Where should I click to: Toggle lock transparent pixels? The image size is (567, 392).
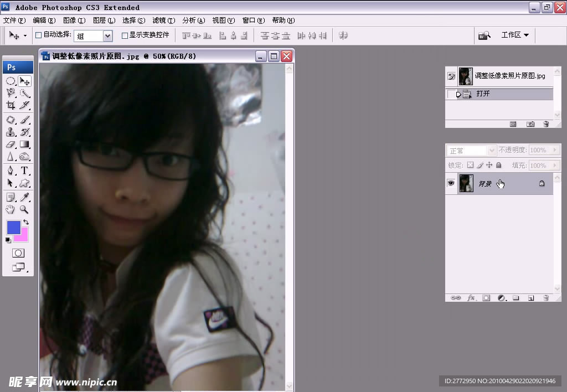click(470, 165)
